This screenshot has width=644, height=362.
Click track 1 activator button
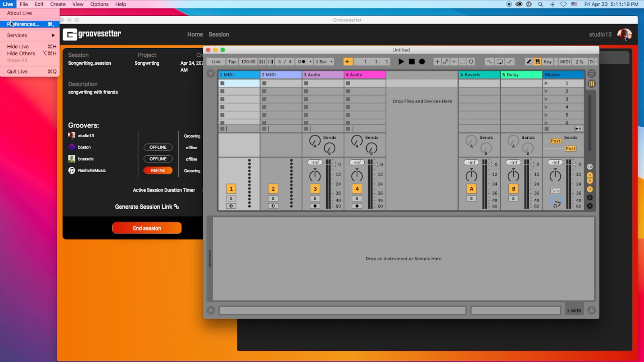[x=231, y=189]
